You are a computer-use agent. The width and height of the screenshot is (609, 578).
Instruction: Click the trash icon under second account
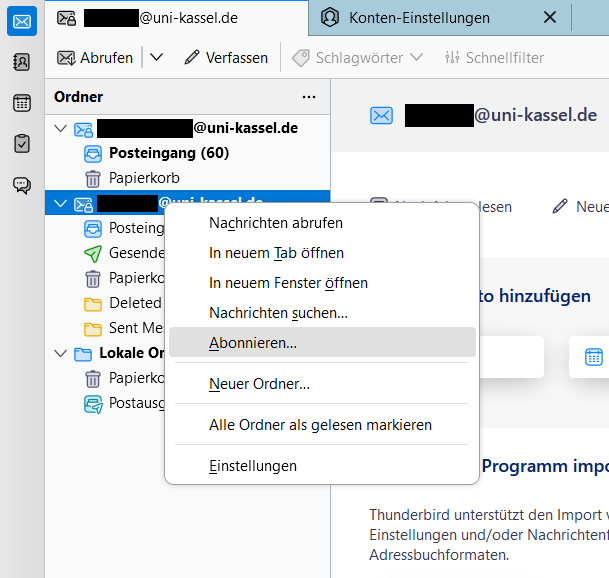click(x=93, y=279)
